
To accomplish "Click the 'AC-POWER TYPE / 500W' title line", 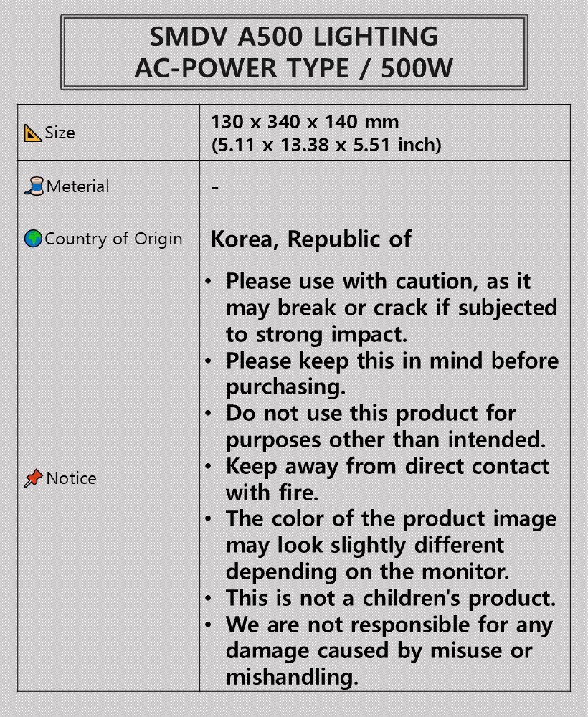I will coord(293,68).
